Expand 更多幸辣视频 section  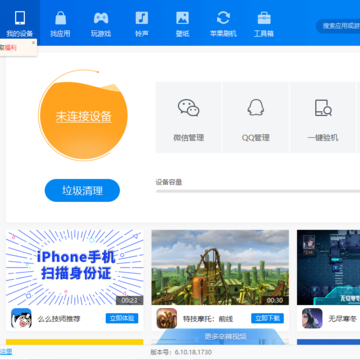(221, 337)
